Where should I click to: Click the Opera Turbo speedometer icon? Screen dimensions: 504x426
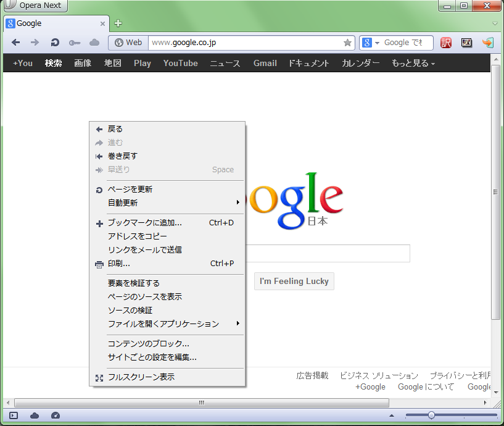pos(56,416)
